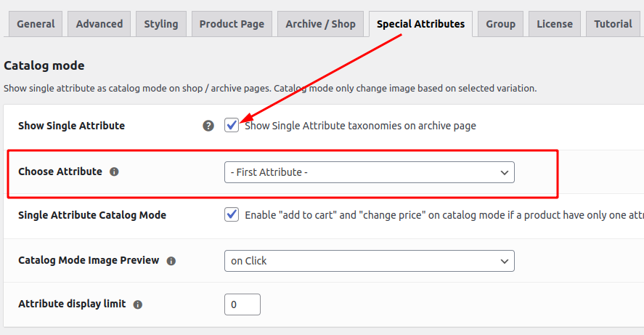
Task: Click the Show Single Attribute taxonomies label text
Action: click(360, 126)
